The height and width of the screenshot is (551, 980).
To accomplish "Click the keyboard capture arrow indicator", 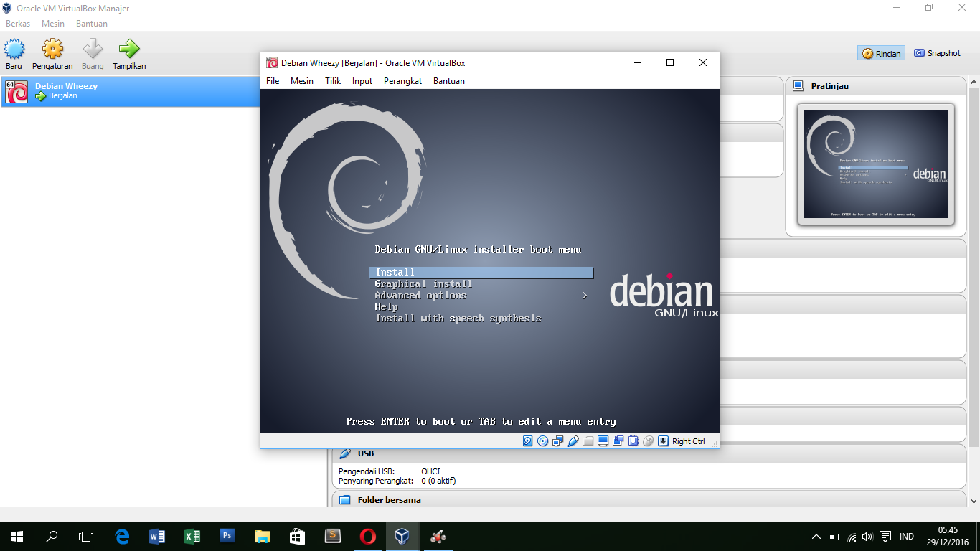I will pos(664,441).
